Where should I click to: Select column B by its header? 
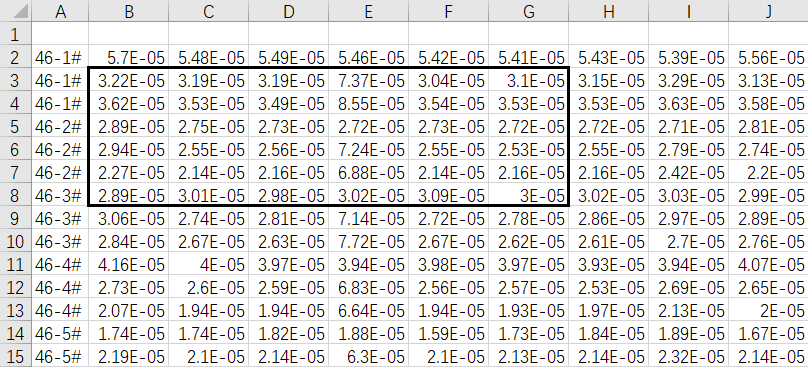[x=129, y=11]
